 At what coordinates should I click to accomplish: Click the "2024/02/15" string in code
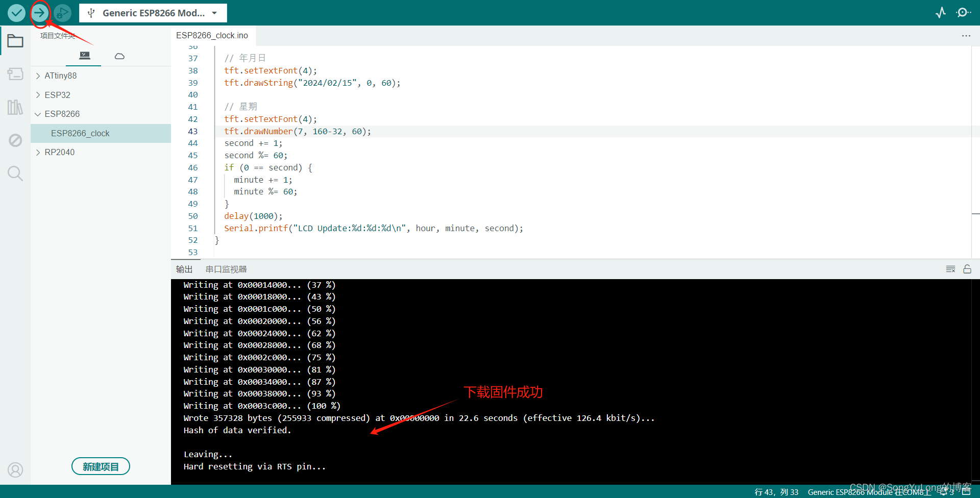pyautogui.click(x=327, y=83)
